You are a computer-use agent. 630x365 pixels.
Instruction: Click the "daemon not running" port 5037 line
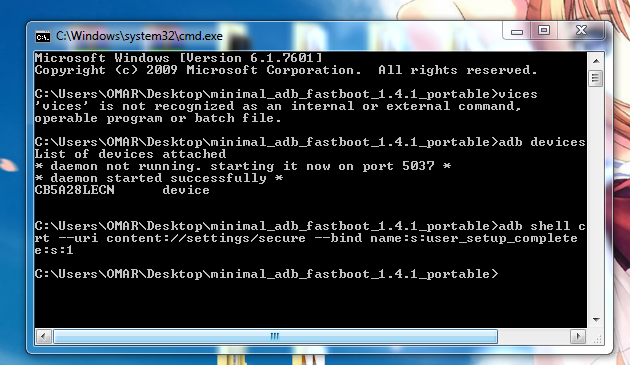tap(243, 166)
